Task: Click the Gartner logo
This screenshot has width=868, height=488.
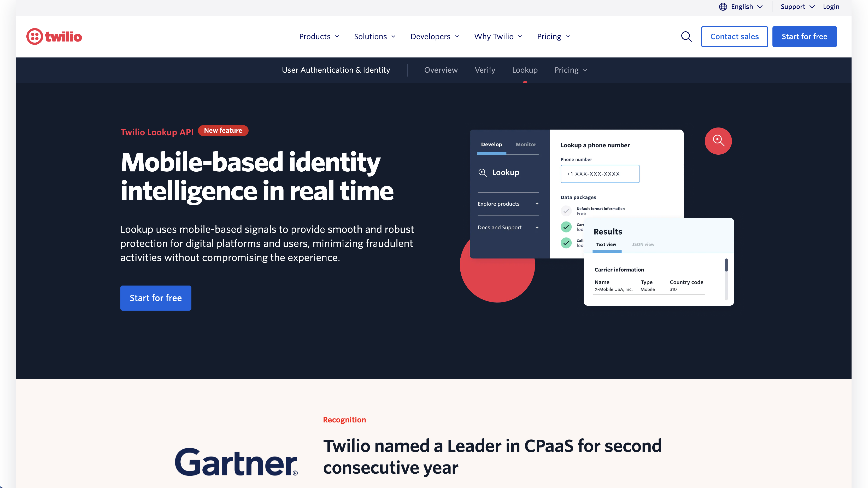Action: [x=236, y=461]
